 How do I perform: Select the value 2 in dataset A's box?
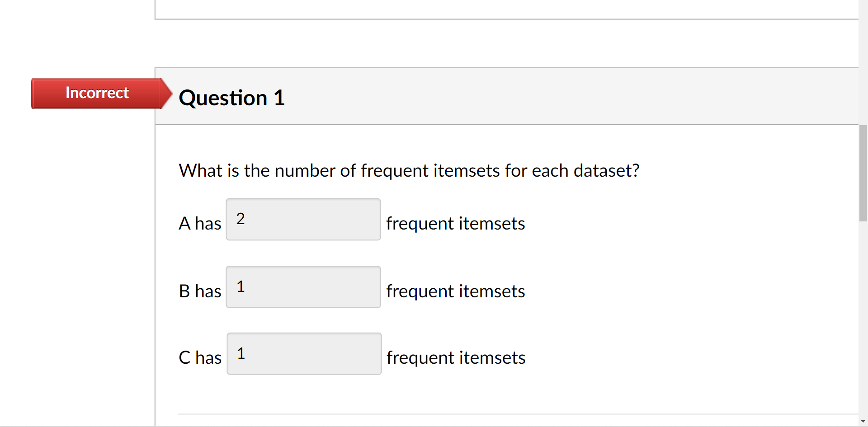tap(240, 219)
